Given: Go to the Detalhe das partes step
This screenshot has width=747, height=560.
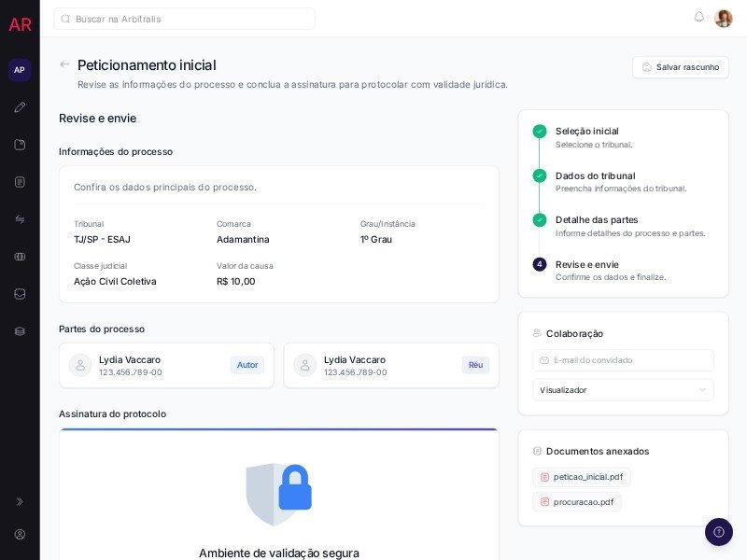Looking at the screenshot, I should pyautogui.click(x=596, y=220).
